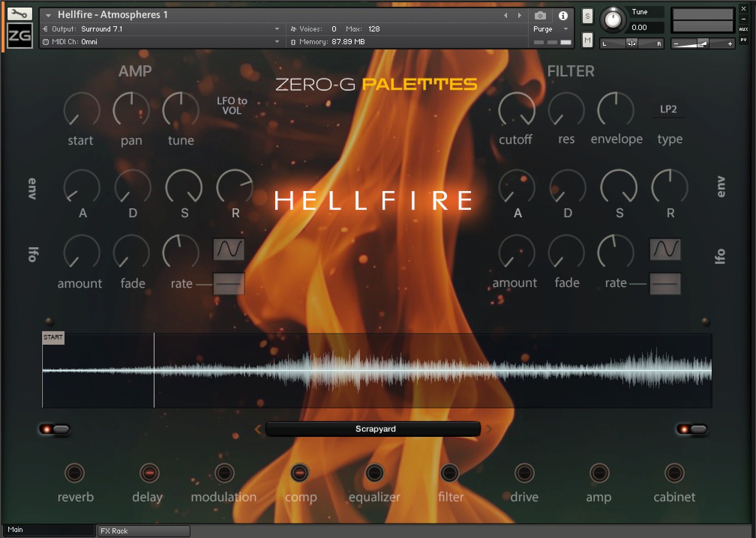This screenshot has height=538, width=756.
Task: Open the instrument info icon
Action: click(563, 15)
